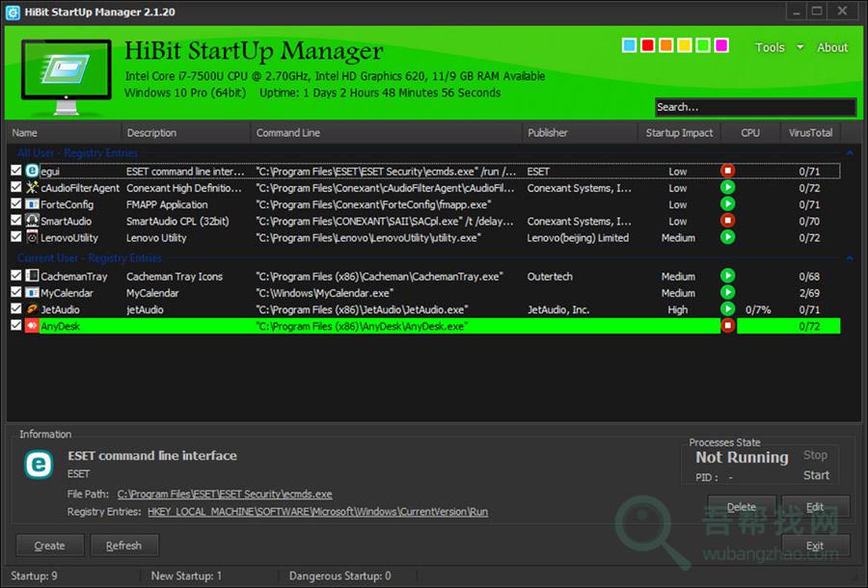Click the red stop icon in SmartAudio row
Screen dimensions: 868x588
[728, 221]
